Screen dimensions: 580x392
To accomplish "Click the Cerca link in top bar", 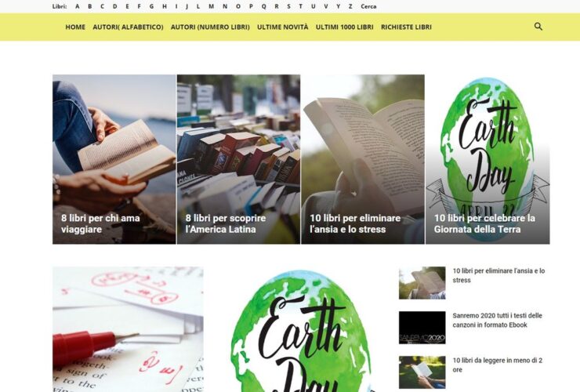I will click(x=368, y=6).
